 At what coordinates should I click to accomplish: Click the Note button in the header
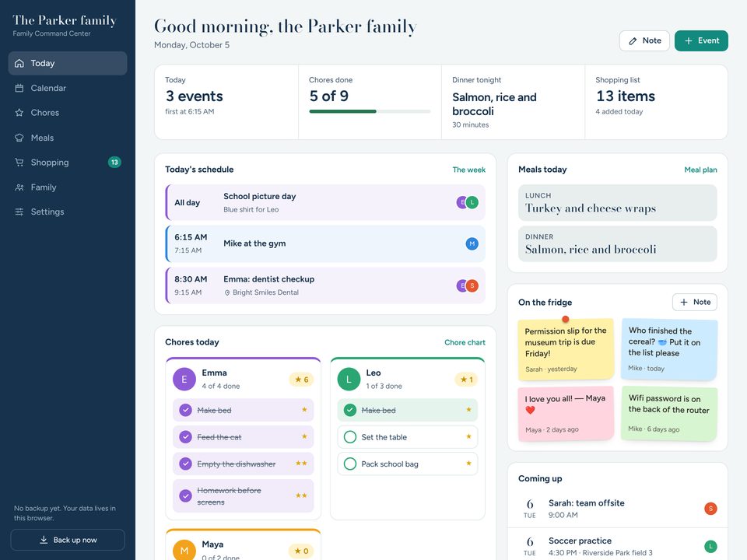[x=644, y=41]
